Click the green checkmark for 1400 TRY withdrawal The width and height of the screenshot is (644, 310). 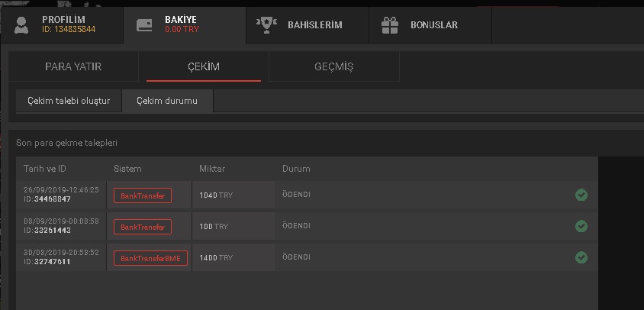click(x=581, y=257)
